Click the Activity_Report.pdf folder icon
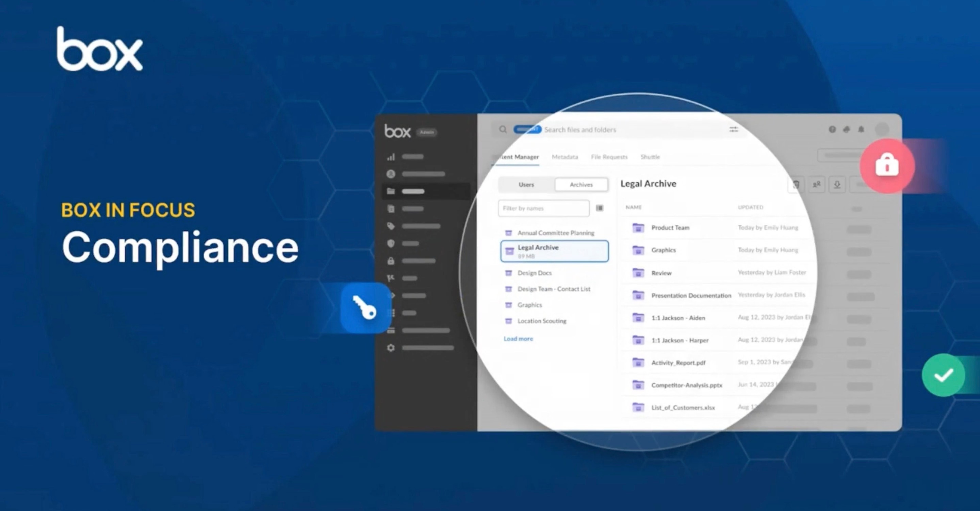 (638, 363)
